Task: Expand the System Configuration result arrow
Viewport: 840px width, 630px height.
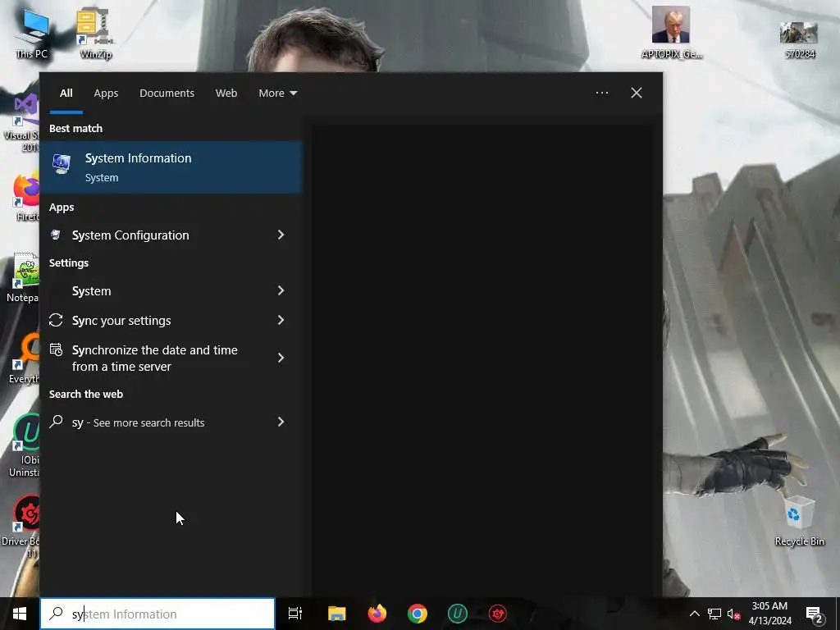Action: click(x=281, y=235)
